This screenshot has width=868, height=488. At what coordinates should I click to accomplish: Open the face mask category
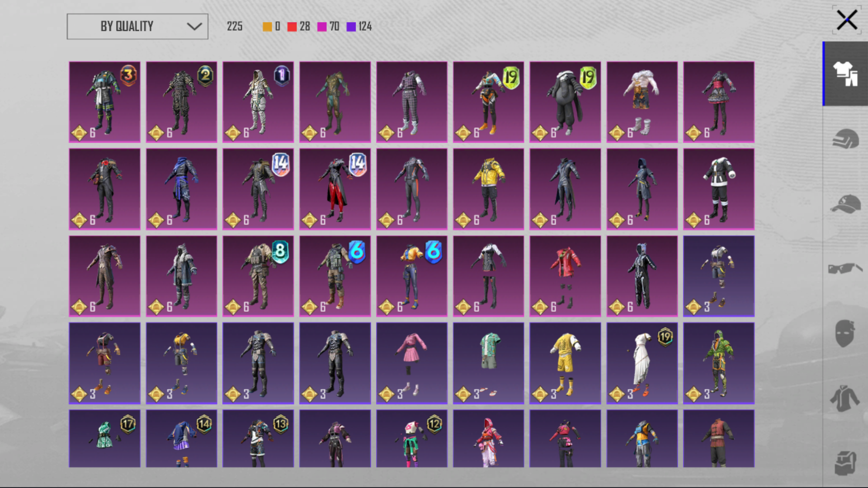(845, 333)
